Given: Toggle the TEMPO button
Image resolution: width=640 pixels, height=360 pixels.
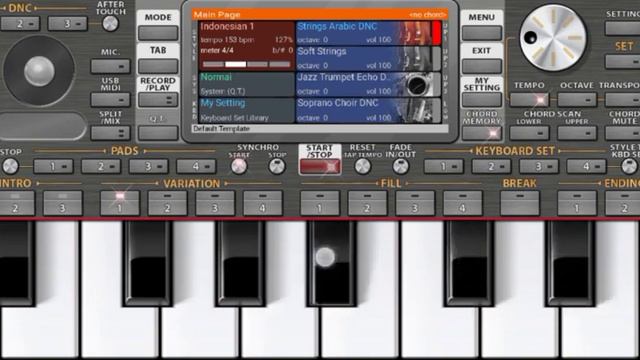Looking at the screenshot, I should (529, 100).
